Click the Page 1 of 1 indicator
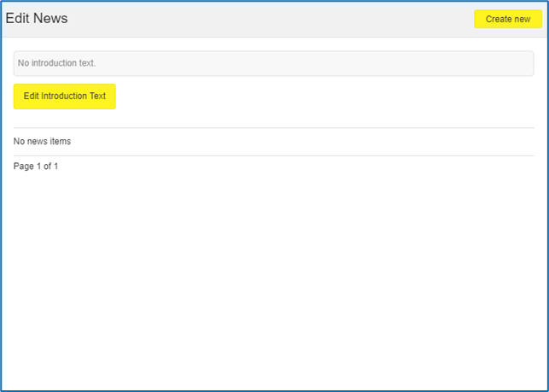This screenshot has width=549, height=392. [36, 166]
